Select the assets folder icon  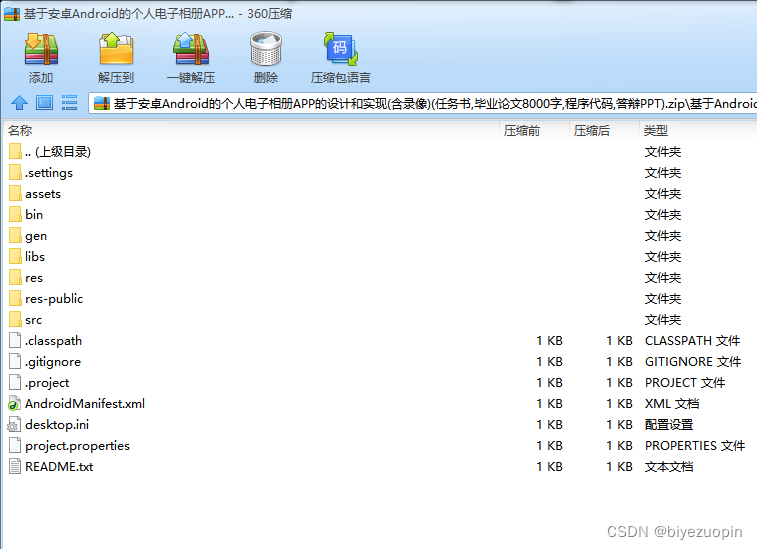[x=15, y=194]
